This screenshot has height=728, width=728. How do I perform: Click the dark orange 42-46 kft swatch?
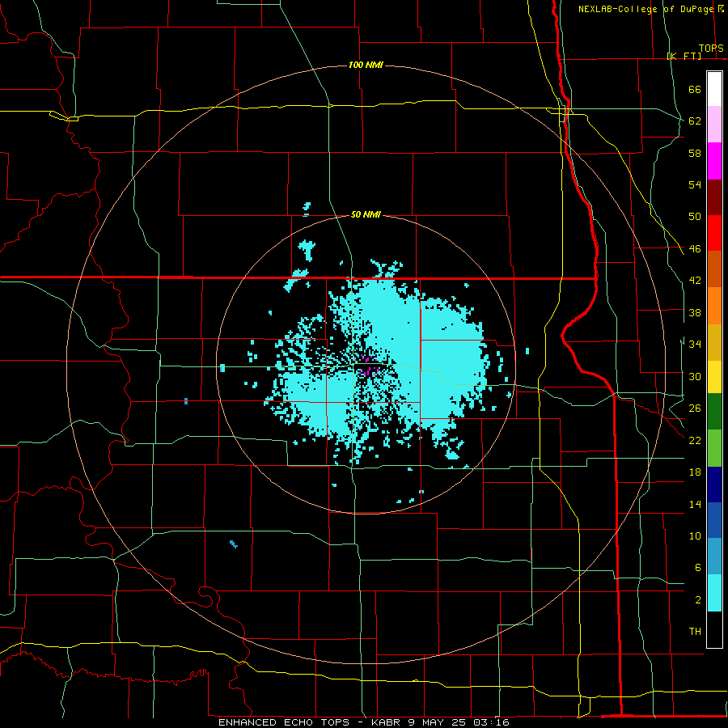click(x=714, y=269)
